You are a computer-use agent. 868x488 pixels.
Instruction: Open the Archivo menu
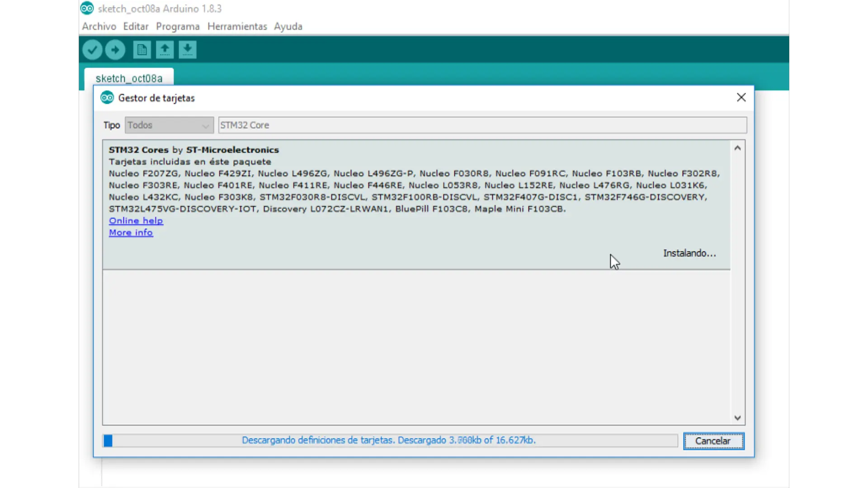99,26
